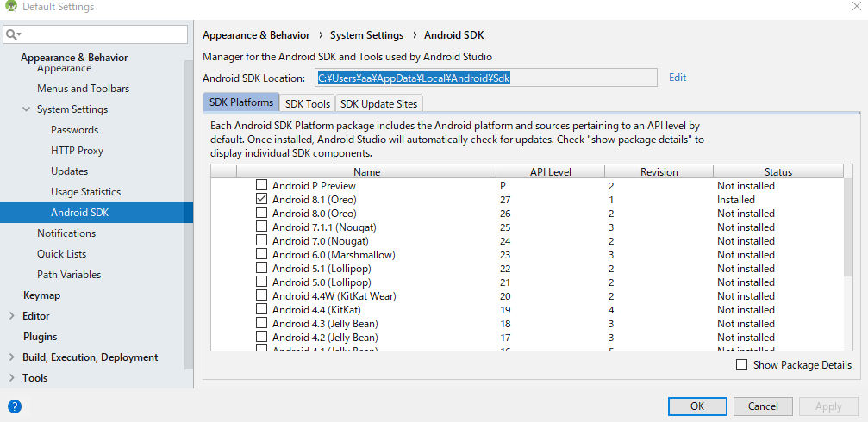Click the Cancel button
This screenshot has height=422, width=868.
(x=763, y=406)
